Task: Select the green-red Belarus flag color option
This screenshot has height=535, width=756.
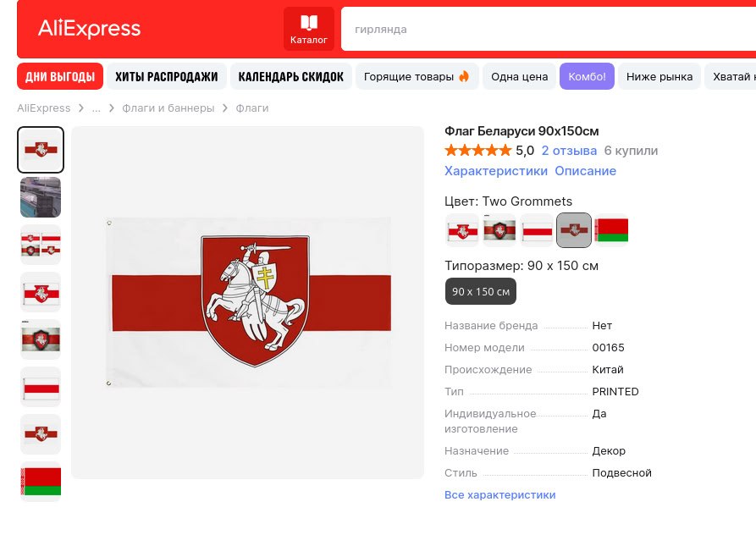Action: click(x=611, y=229)
